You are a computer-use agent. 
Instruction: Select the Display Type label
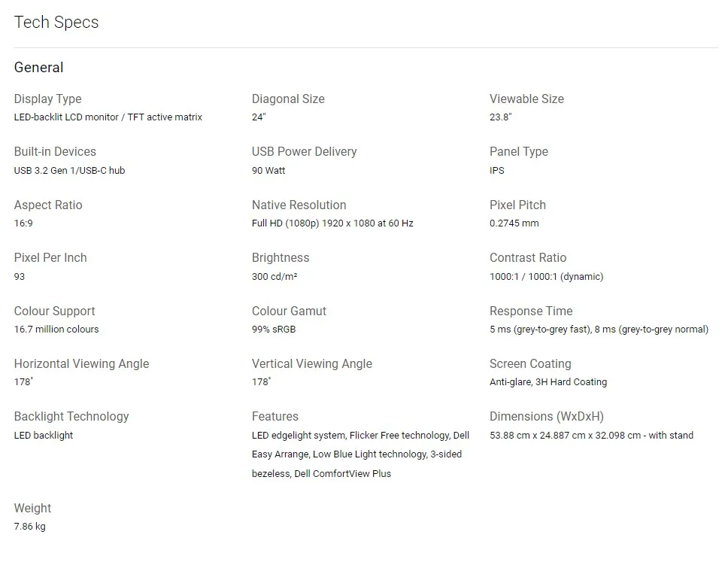point(47,99)
